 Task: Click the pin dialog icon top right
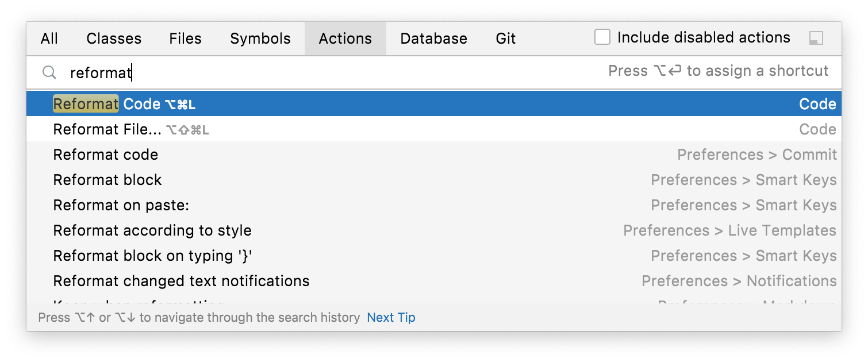pos(815,37)
